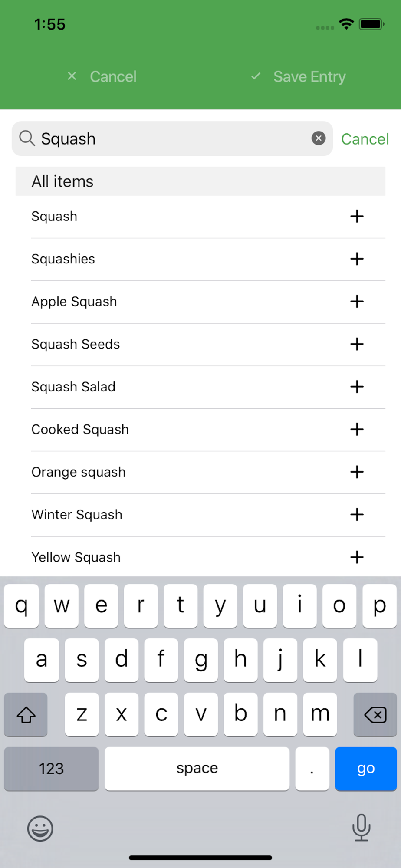
Task: Select the Yellow Squash list item
Action: tap(76, 557)
